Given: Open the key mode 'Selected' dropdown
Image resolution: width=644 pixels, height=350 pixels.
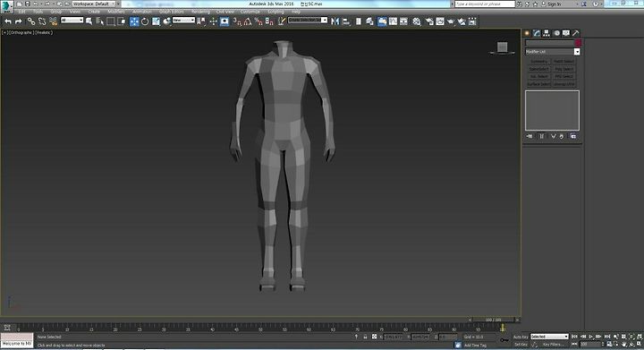Looking at the screenshot, I should [x=549, y=337].
